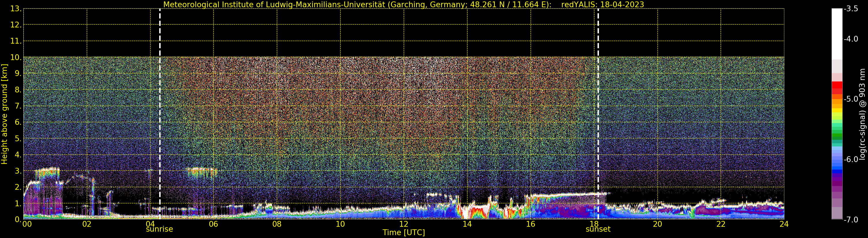Click the '-4.0' colorbar scale label
The height and width of the screenshot is (238, 868).
coord(851,39)
